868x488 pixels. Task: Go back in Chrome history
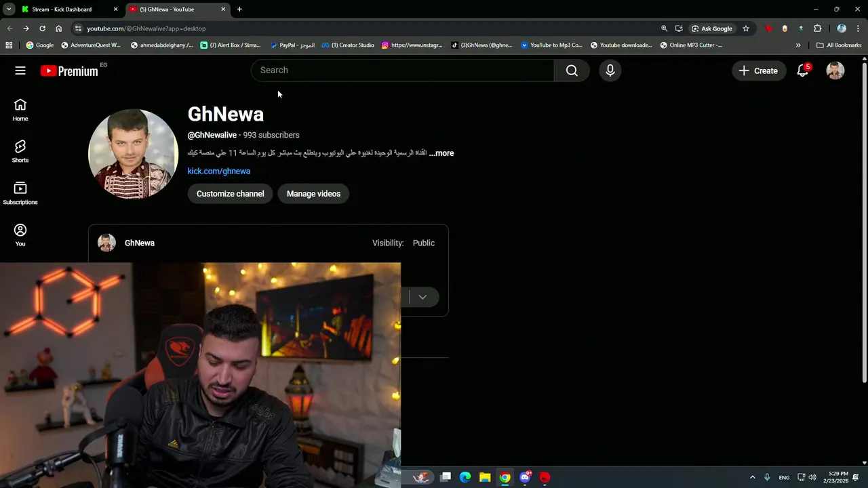tap(9, 28)
